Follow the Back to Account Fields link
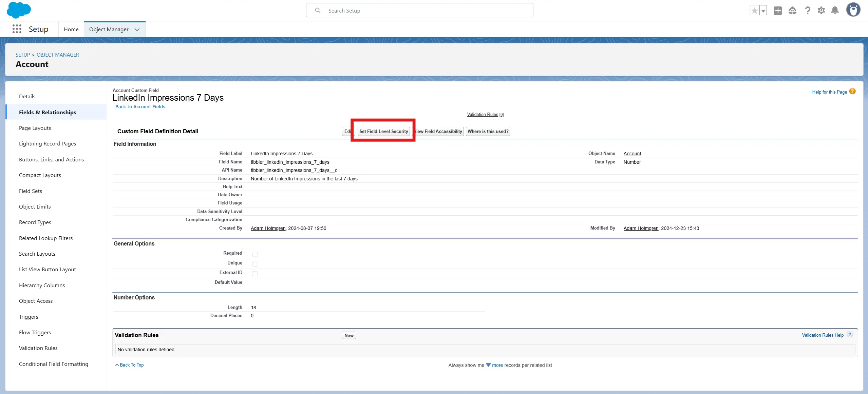 140,107
